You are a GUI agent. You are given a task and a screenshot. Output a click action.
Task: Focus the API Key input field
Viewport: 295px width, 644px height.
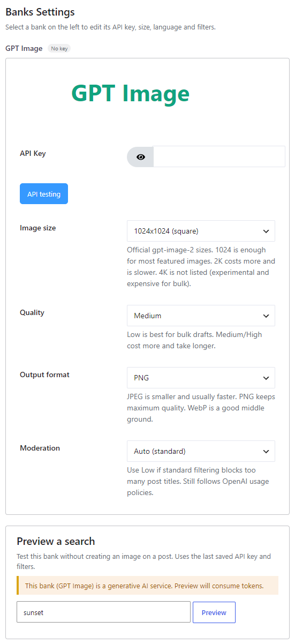tap(219, 156)
